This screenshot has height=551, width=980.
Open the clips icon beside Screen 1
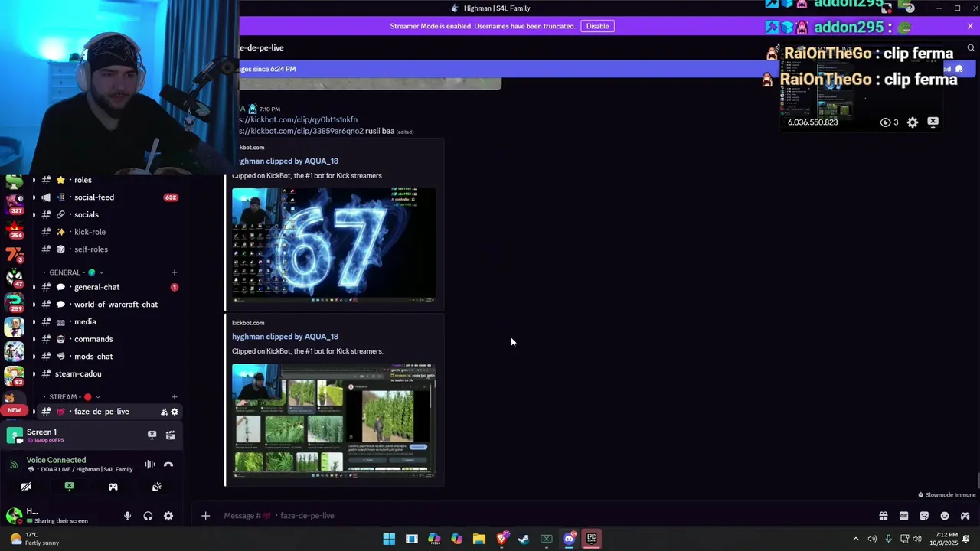(x=170, y=435)
